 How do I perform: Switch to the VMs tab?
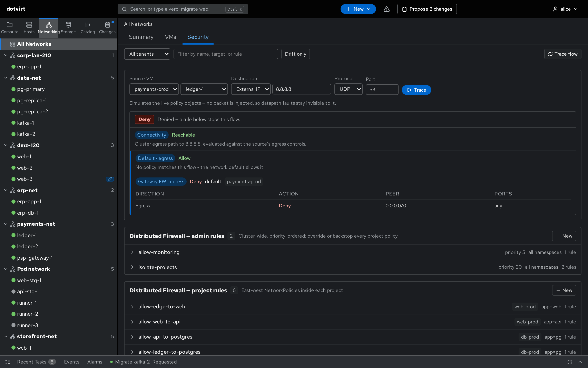(170, 37)
